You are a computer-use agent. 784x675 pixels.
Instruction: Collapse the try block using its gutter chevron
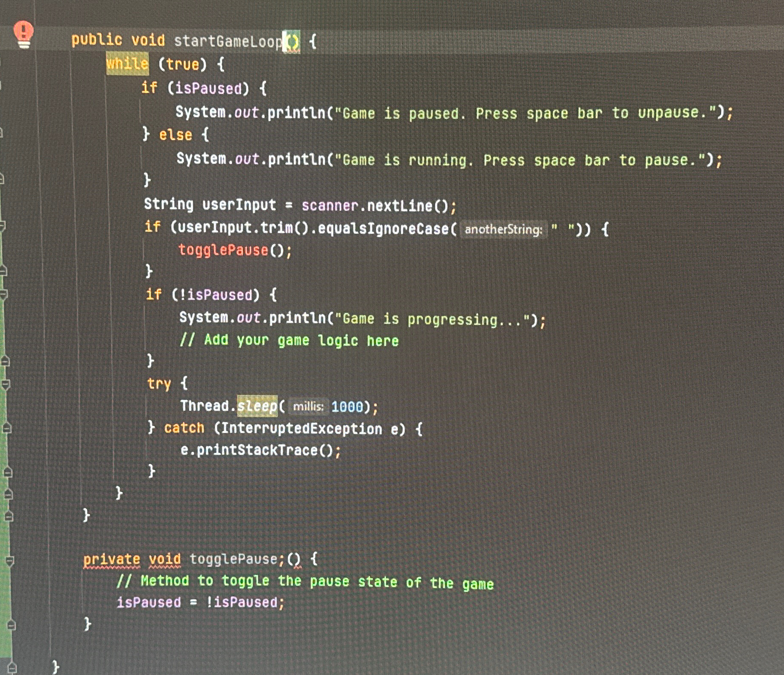5,383
